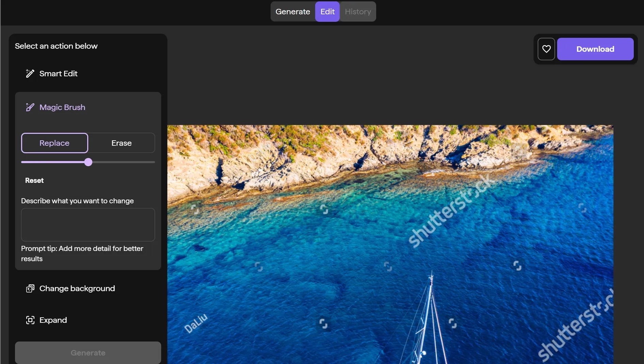Open the History tab
Screen dimensions: 644x364
(x=358, y=12)
